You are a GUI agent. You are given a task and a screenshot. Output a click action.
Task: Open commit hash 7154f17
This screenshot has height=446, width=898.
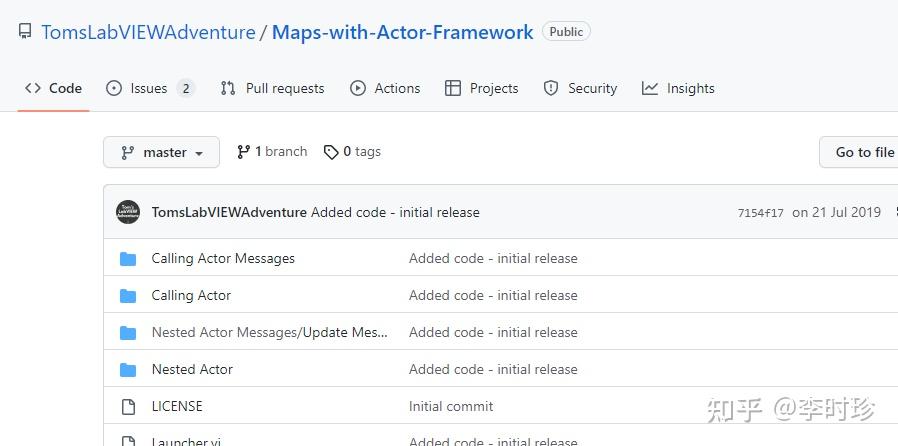pyautogui.click(x=760, y=213)
